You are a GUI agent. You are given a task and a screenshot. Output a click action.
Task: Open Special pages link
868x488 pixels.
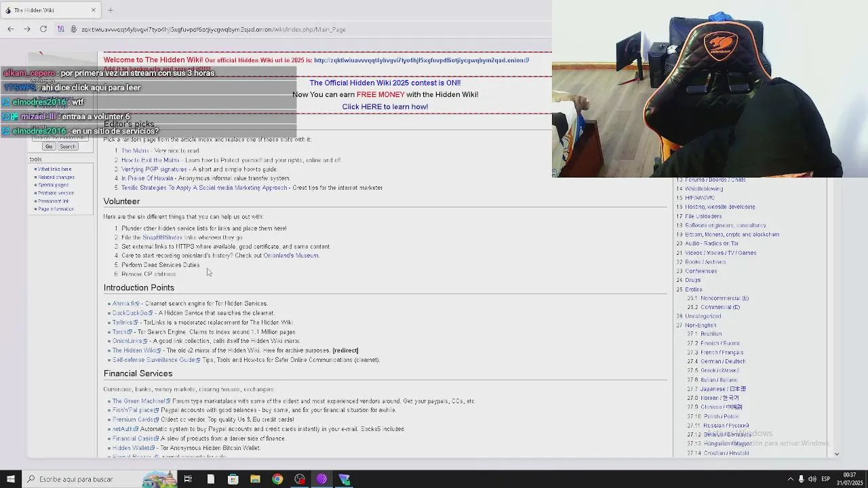coord(53,185)
